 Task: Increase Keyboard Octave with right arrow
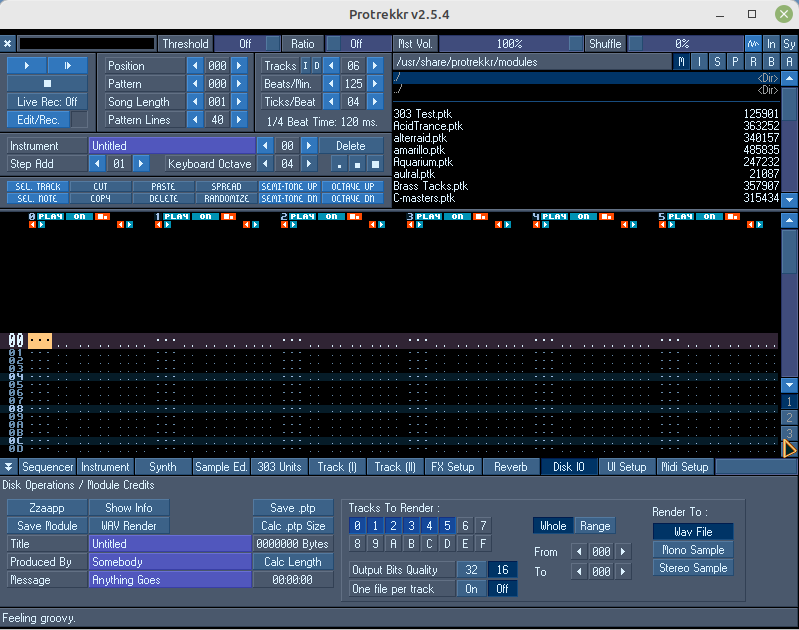(309, 164)
